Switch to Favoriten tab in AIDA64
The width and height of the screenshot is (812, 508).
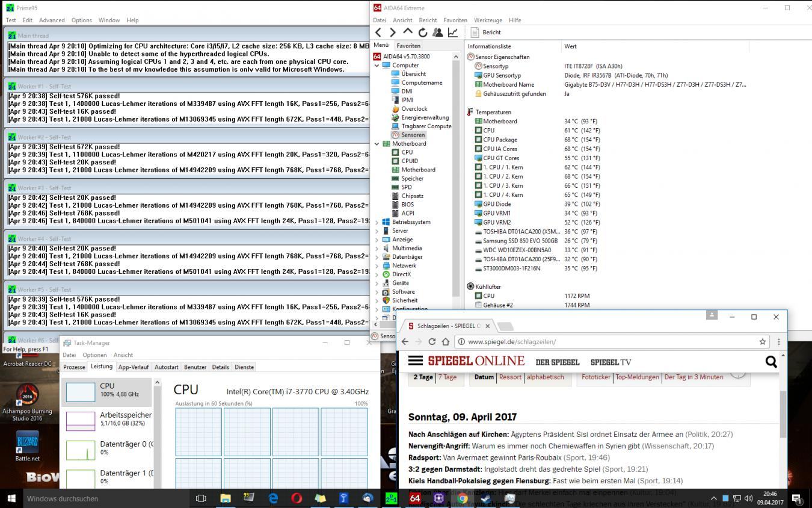pos(408,46)
